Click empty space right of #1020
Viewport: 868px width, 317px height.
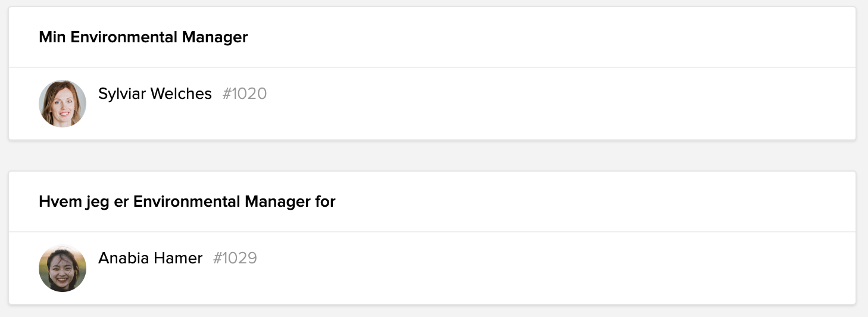[536, 104]
